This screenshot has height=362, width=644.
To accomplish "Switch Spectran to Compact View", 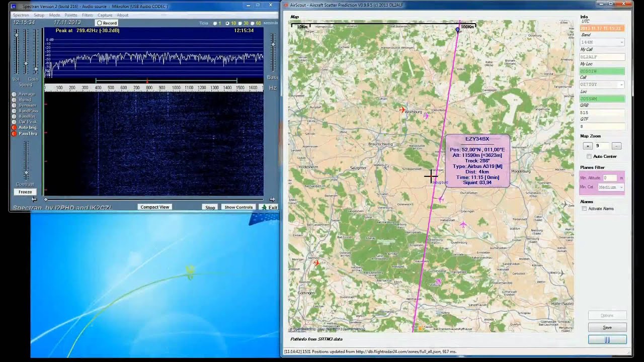I will pos(155,207).
